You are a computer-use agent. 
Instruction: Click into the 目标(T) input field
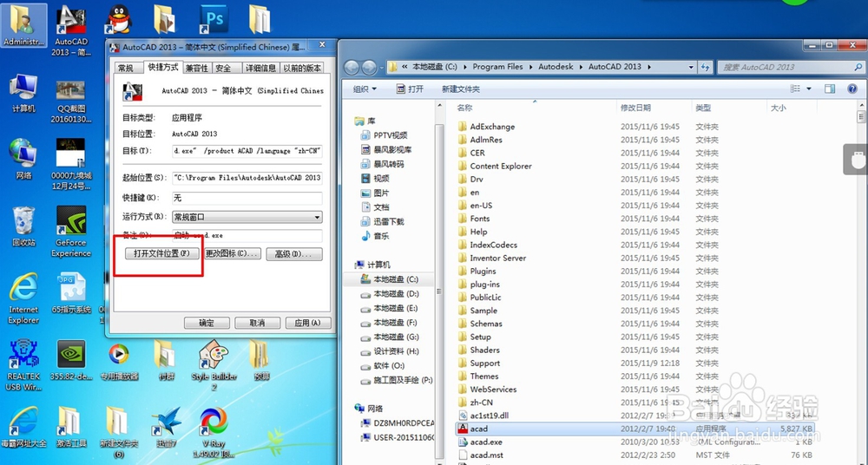[247, 151]
